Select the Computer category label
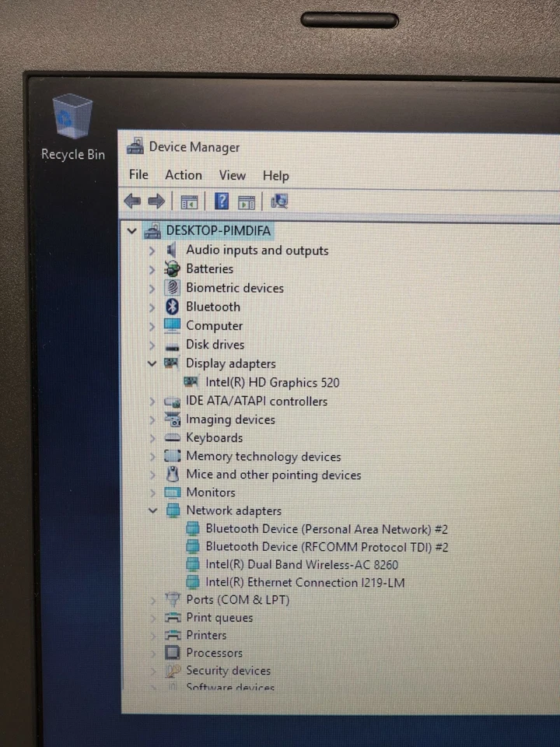Screen dimensions: 560x747 [215, 326]
